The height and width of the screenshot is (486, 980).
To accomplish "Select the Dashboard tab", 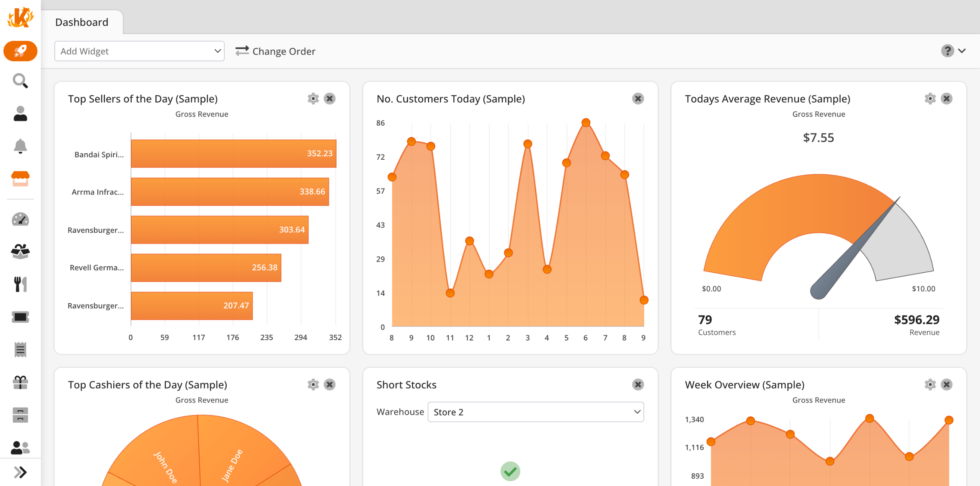I will point(82,22).
